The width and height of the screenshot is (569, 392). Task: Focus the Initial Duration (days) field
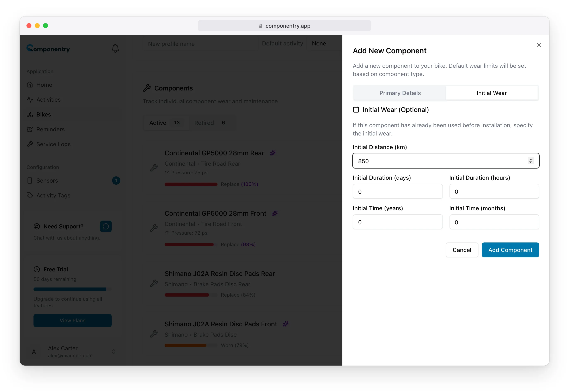coord(397,191)
